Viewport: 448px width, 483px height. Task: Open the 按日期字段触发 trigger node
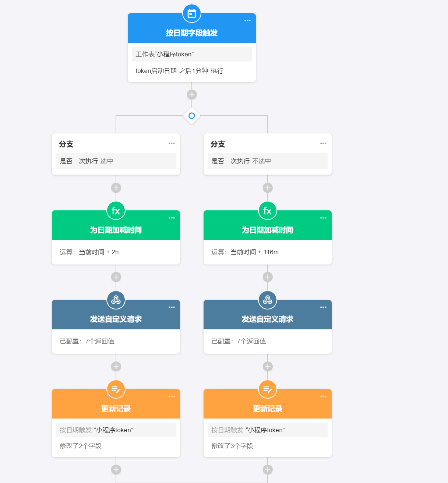[x=192, y=33]
